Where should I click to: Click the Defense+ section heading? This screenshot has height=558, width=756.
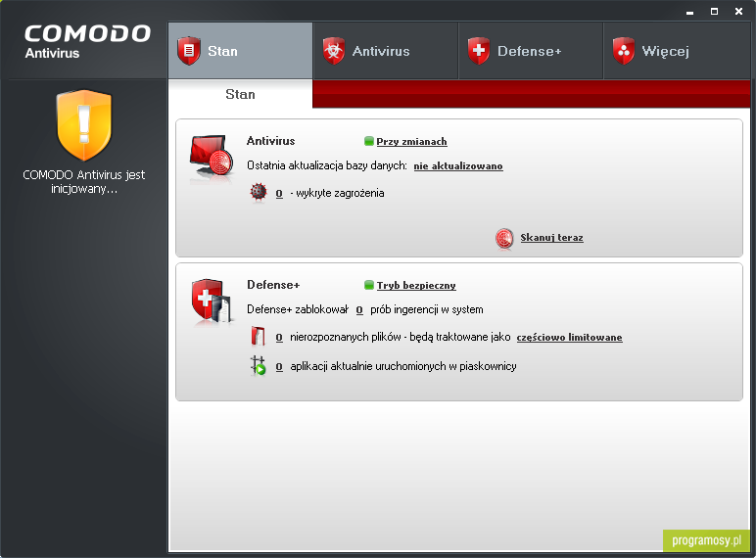point(273,285)
